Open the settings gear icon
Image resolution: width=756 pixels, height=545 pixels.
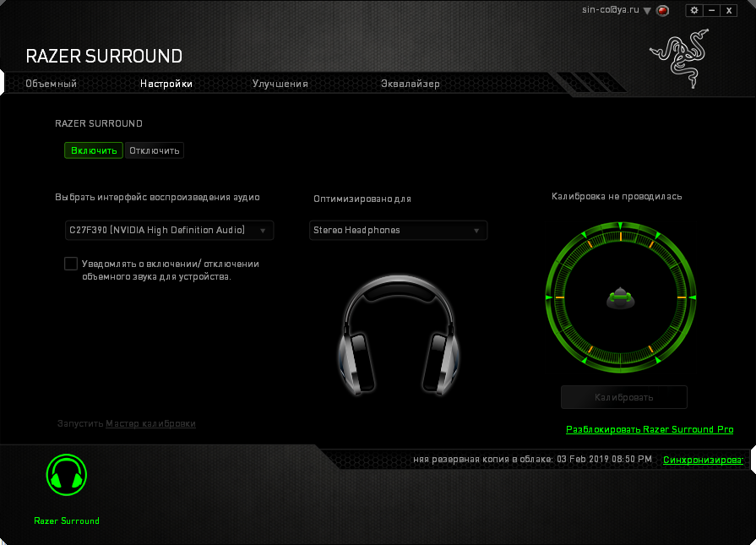pyautogui.click(x=694, y=10)
